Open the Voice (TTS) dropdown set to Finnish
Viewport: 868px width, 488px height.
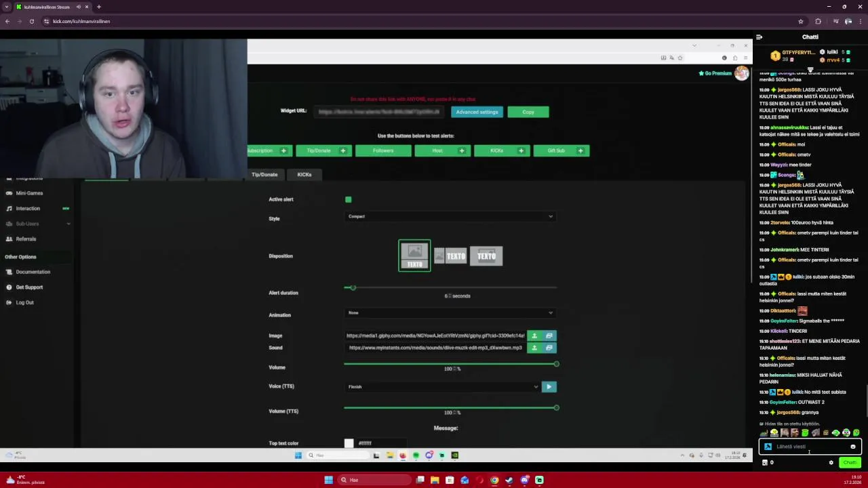tap(442, 386)
